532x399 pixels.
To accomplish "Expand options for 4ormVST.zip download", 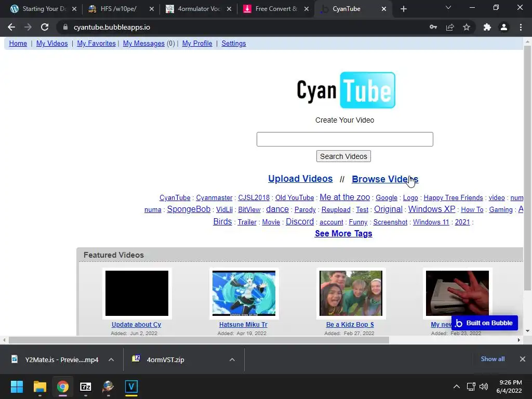I will coord(232,360).
